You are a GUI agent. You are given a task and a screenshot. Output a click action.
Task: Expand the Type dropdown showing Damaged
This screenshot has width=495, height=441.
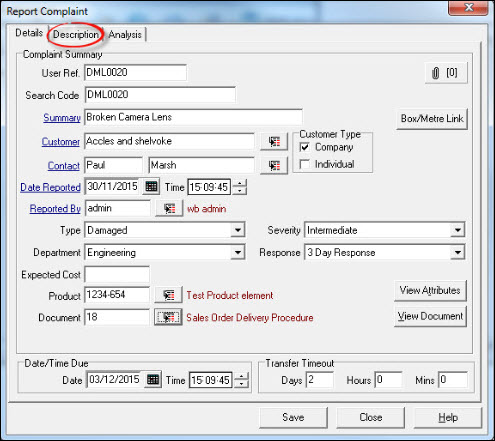click(238, 230)
